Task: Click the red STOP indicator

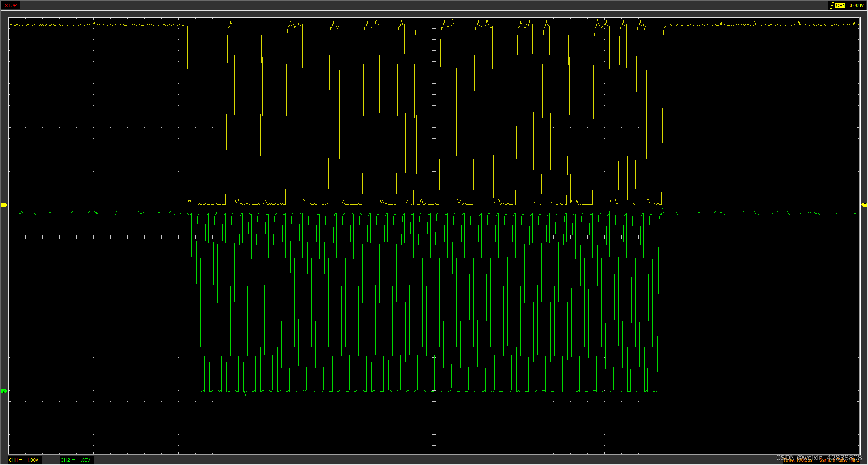Action: pos(11,5)
